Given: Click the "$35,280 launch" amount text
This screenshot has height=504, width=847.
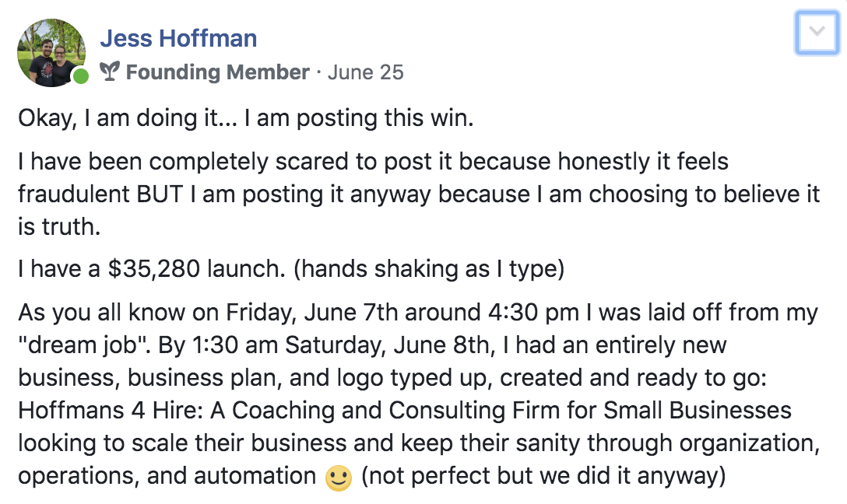Looking at the screenshot, I should [194, 269].
